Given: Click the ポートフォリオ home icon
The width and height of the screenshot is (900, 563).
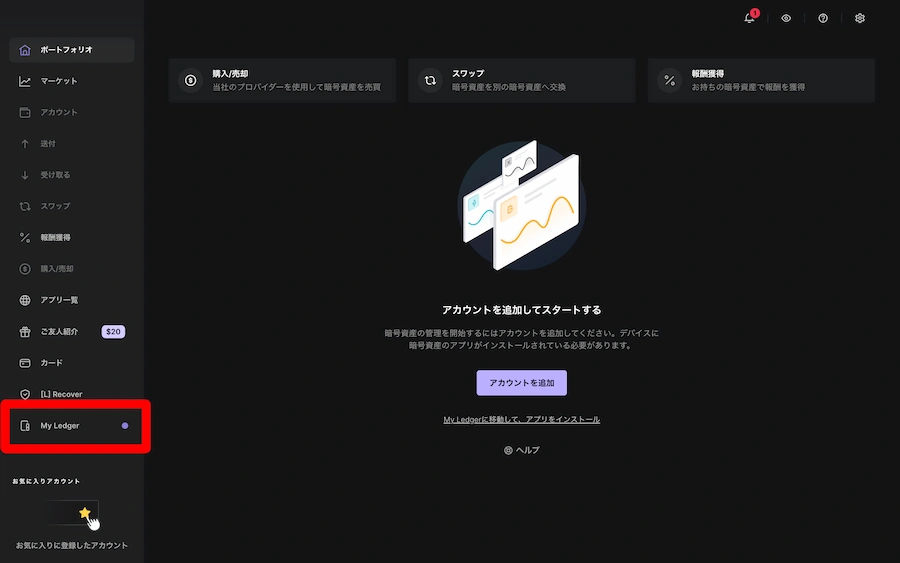Looking at the screenshot, I should [25, 50].
